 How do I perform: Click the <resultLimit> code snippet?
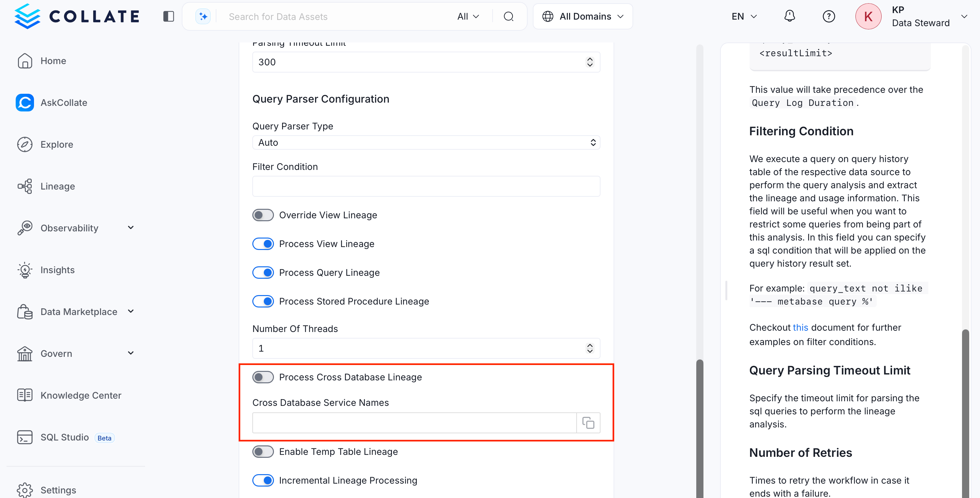tap(796, 53)
